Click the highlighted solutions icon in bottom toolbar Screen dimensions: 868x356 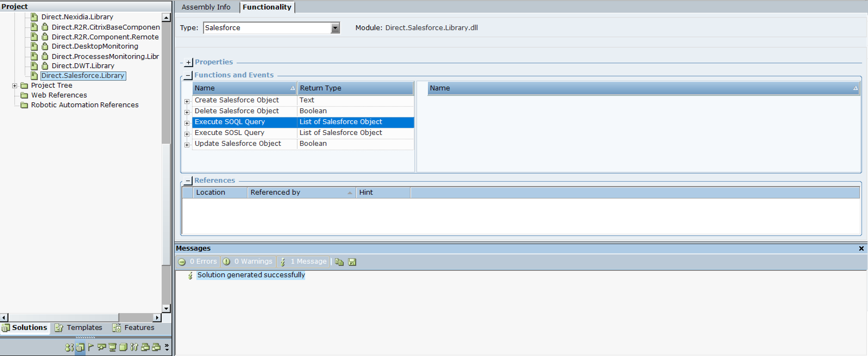80,347
